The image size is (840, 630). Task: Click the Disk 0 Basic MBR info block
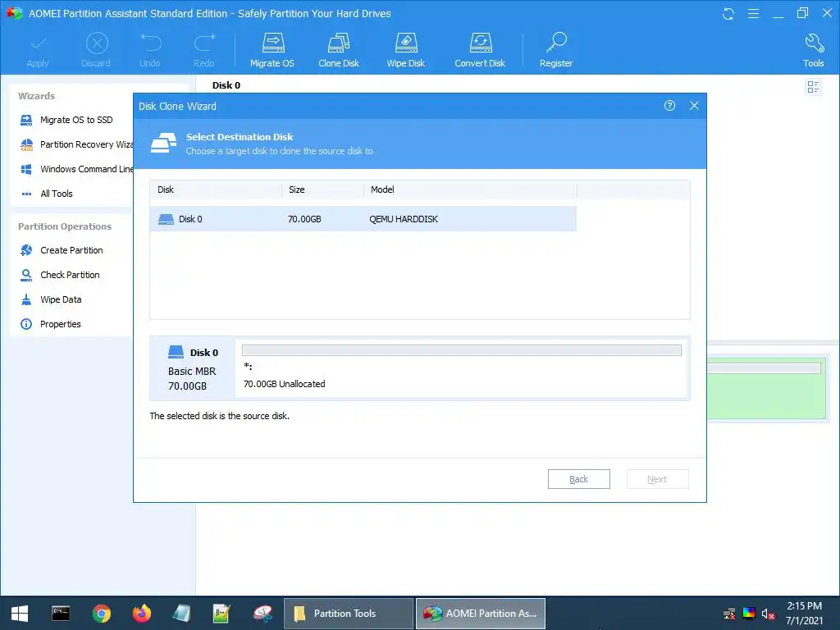click(x=192, y=368)
